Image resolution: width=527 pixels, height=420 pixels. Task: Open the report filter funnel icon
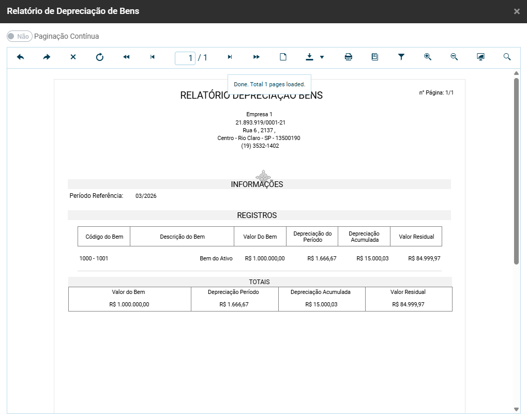(x=401, y=57)
